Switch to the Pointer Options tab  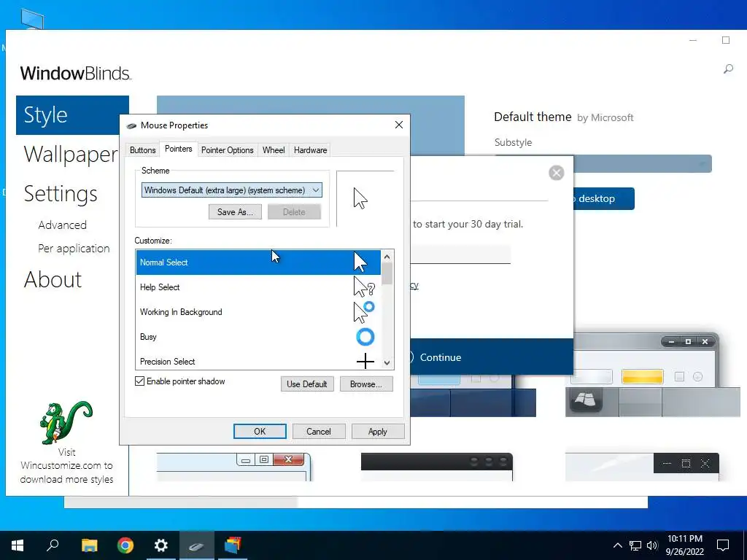[x=228, y=150]
